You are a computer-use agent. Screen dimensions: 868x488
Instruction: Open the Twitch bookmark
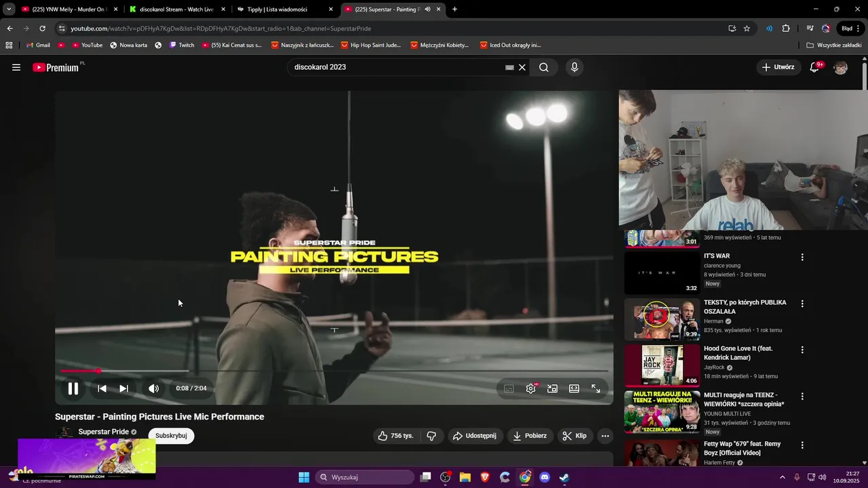pyautogui.click(x=182, y=45)
